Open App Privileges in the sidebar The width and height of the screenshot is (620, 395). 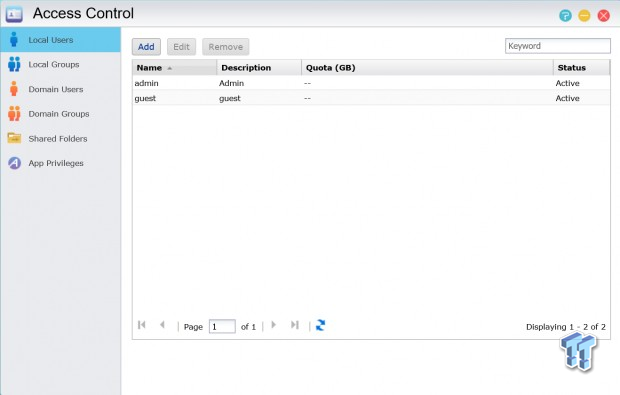point(56,163)
